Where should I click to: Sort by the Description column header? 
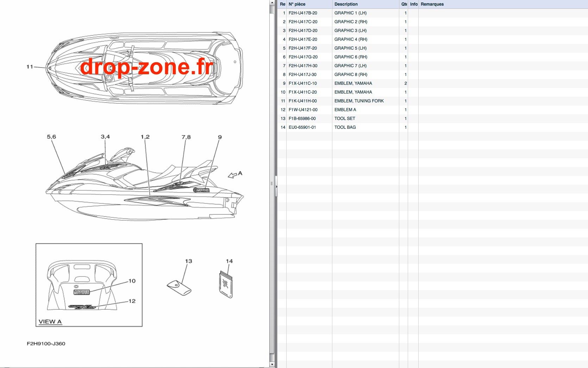coord(365,4)
